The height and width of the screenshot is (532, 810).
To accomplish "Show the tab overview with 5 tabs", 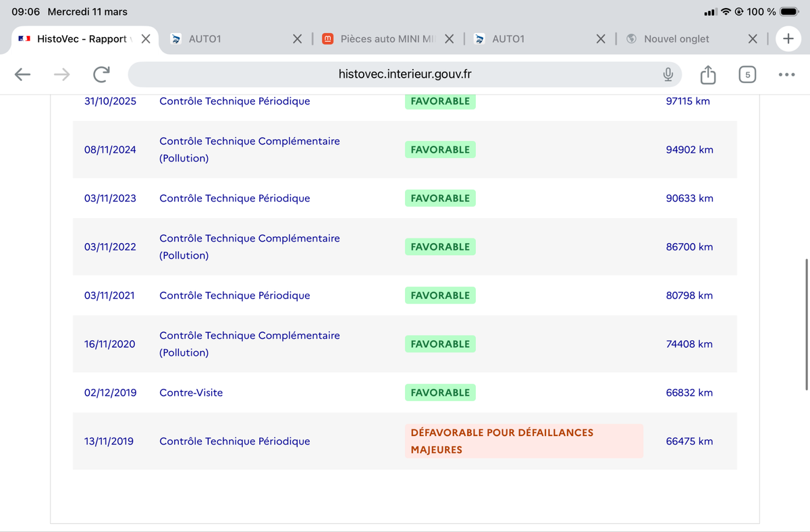I will 747,74.
